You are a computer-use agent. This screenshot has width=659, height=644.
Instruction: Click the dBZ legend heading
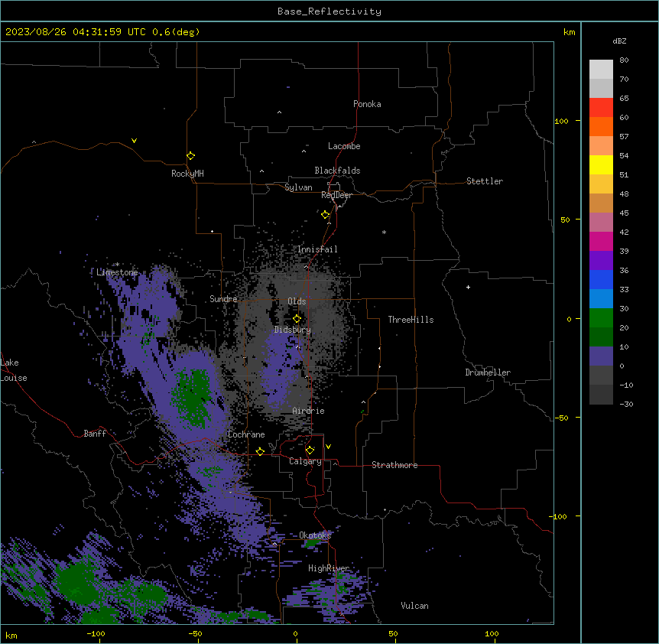(619, 41)
